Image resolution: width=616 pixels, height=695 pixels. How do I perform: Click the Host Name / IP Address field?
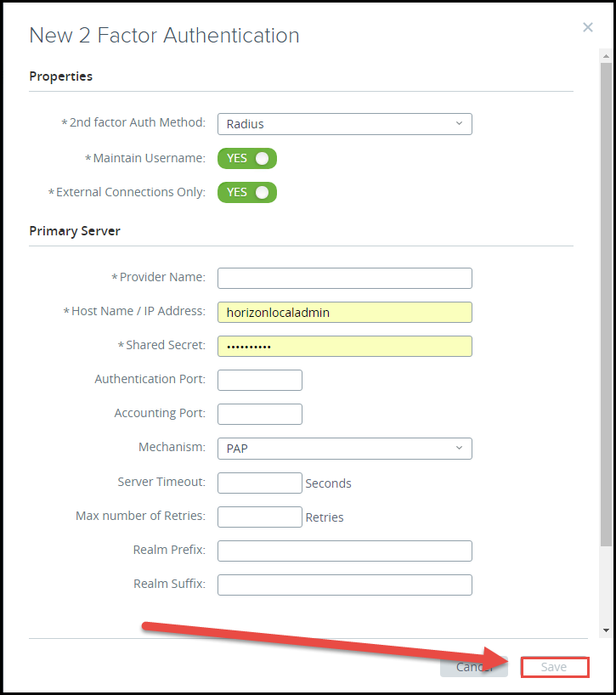[344, 312]
